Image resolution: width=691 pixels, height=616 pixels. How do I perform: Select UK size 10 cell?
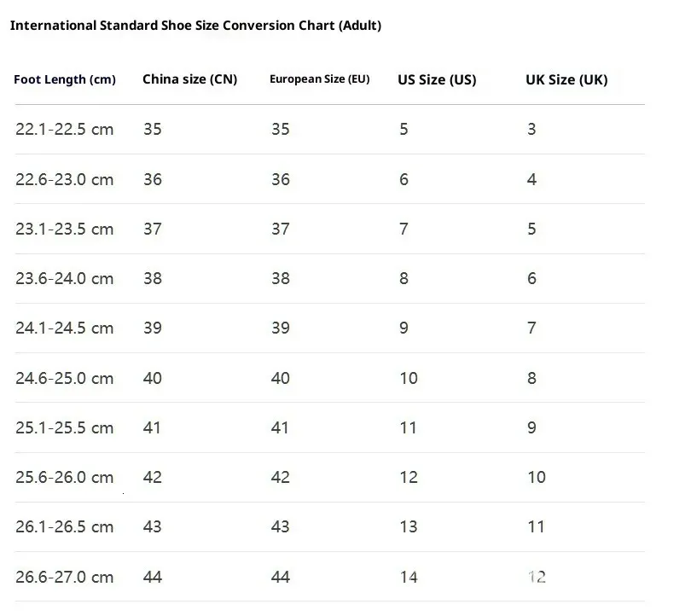point(537,477)
